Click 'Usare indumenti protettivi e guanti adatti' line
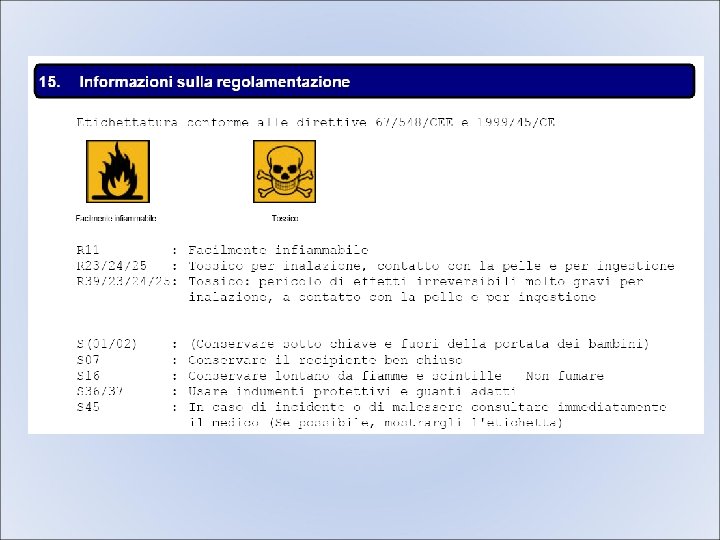This screenshot has width=720, height=540. tap(352, 391)
